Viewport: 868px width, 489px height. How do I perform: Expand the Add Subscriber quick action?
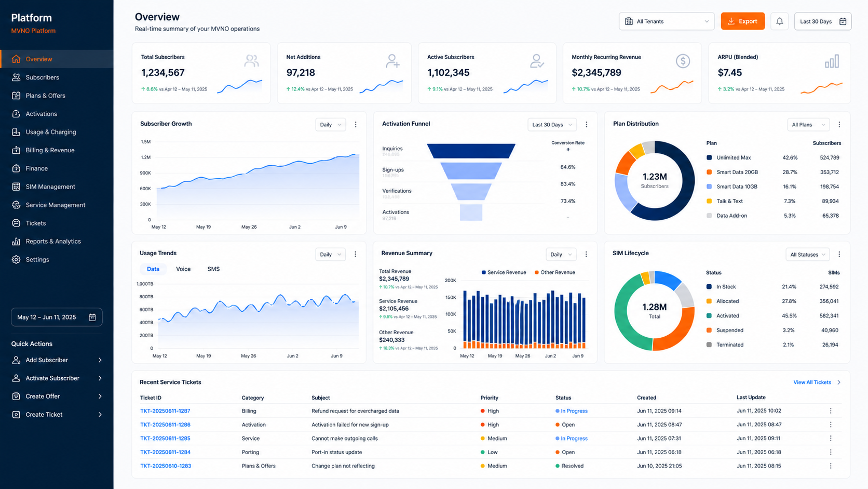coord(57,360)
